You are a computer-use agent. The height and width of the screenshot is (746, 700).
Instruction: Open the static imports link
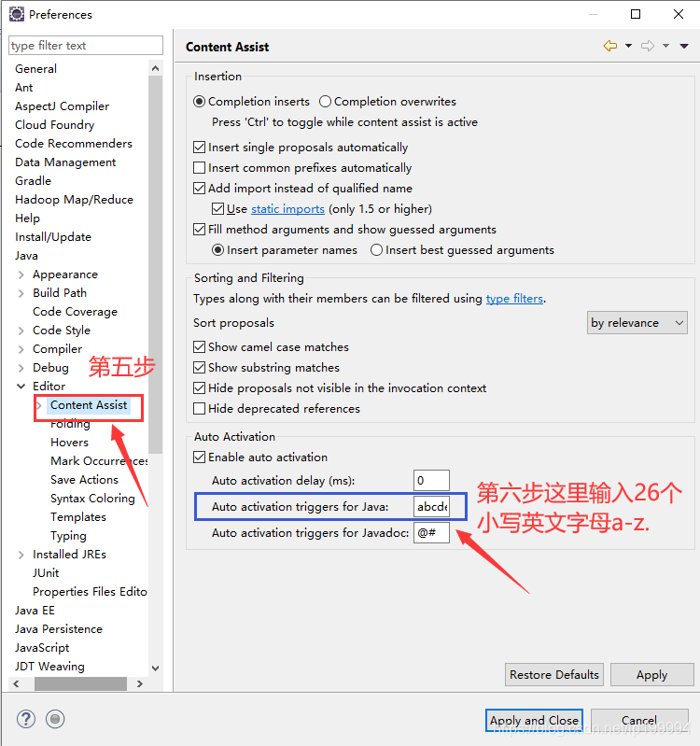(x=287, y=209)
